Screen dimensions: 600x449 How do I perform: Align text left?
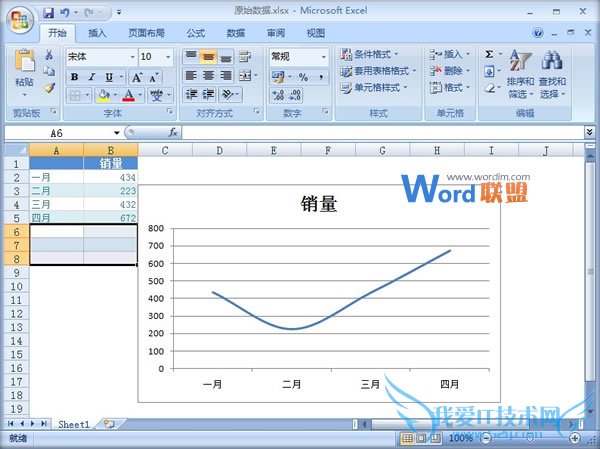click(x=191, y=76)
